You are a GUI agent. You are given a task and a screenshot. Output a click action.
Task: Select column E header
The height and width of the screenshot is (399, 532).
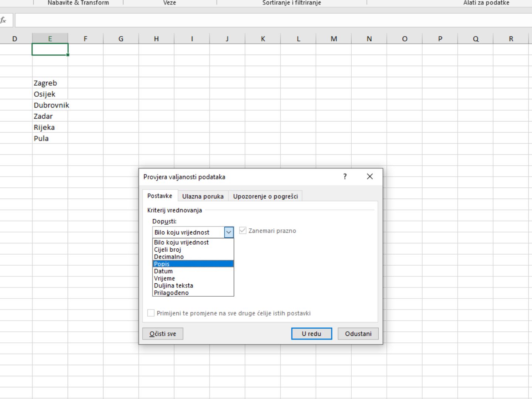pos(50,38)
